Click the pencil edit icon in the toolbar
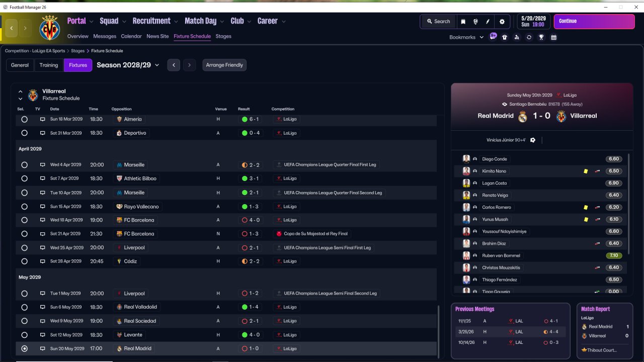The width and height of the screenshot is (644, 362). click(x=488, y=22)
